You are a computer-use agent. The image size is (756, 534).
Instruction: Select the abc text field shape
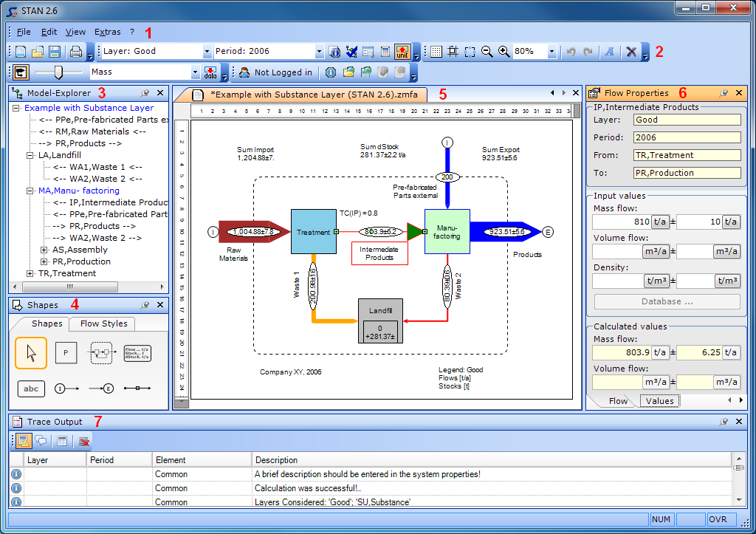pyautogui.click(x=31, y=388)
